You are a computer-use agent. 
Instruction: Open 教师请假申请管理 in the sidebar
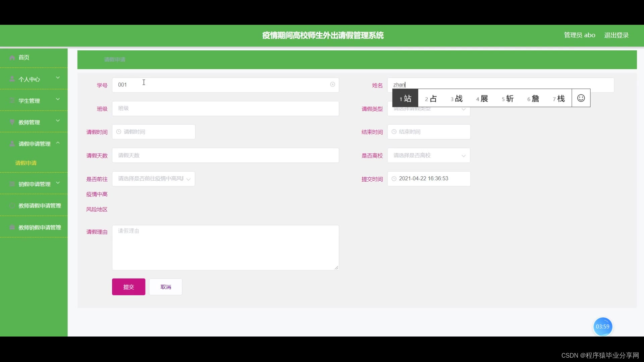(x=40, y=205)
